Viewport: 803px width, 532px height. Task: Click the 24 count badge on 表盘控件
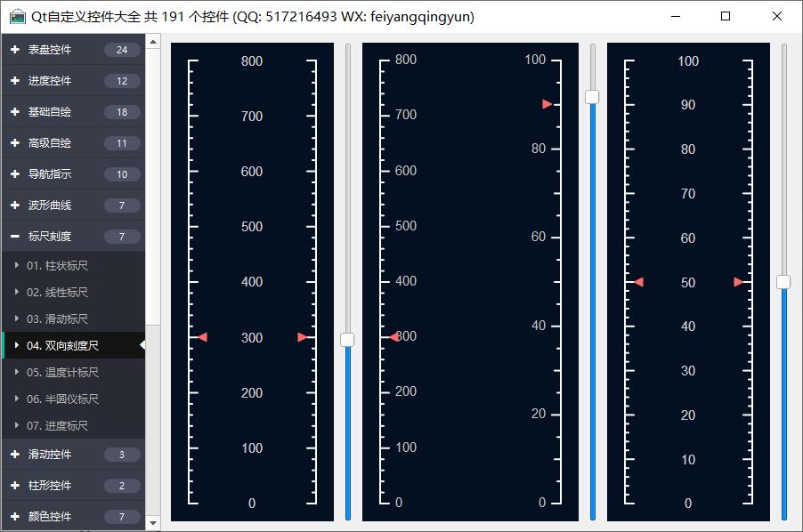[122, 50]
